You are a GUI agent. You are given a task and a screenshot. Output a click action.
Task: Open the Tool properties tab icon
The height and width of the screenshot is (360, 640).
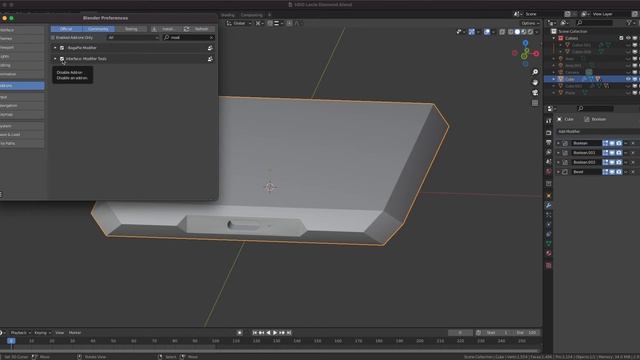(x=549, y=121)
